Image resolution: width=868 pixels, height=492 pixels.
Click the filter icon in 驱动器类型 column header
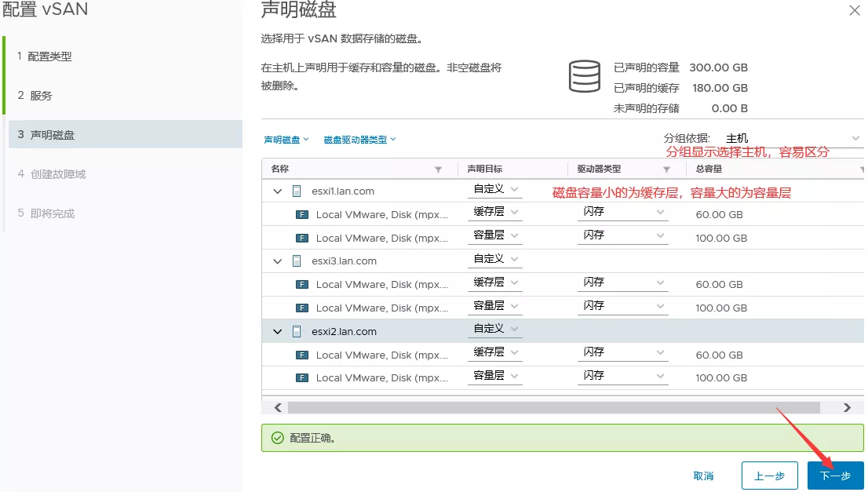[x=666, y=169]
